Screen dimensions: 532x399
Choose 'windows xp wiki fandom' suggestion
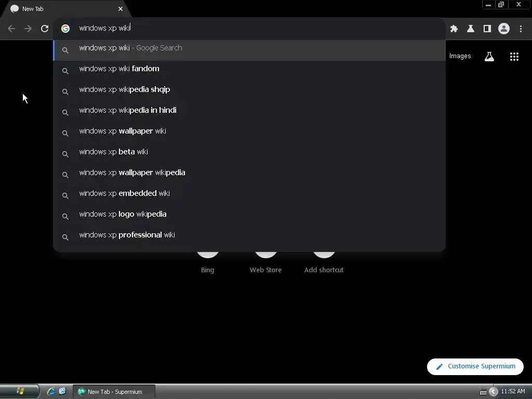coord(249,71)
